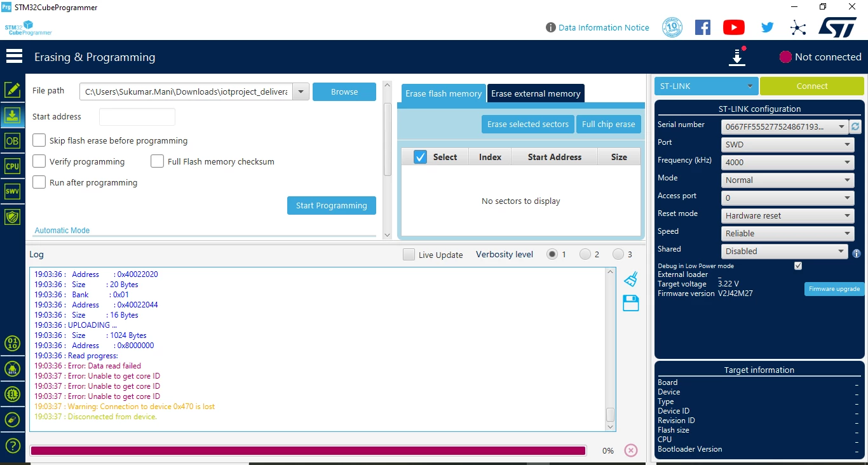
Task: Enable Full Flash memory checksum
Action: 157,161
